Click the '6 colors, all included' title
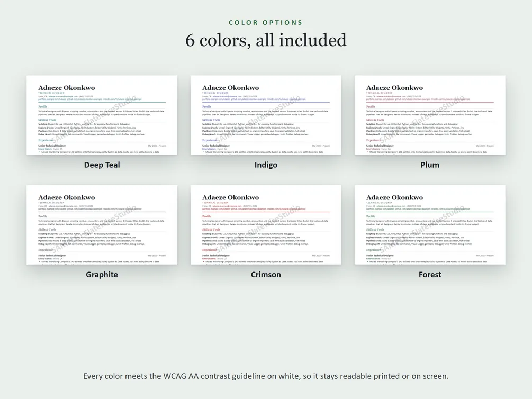The image size is (532, 399). click(266, 40)
